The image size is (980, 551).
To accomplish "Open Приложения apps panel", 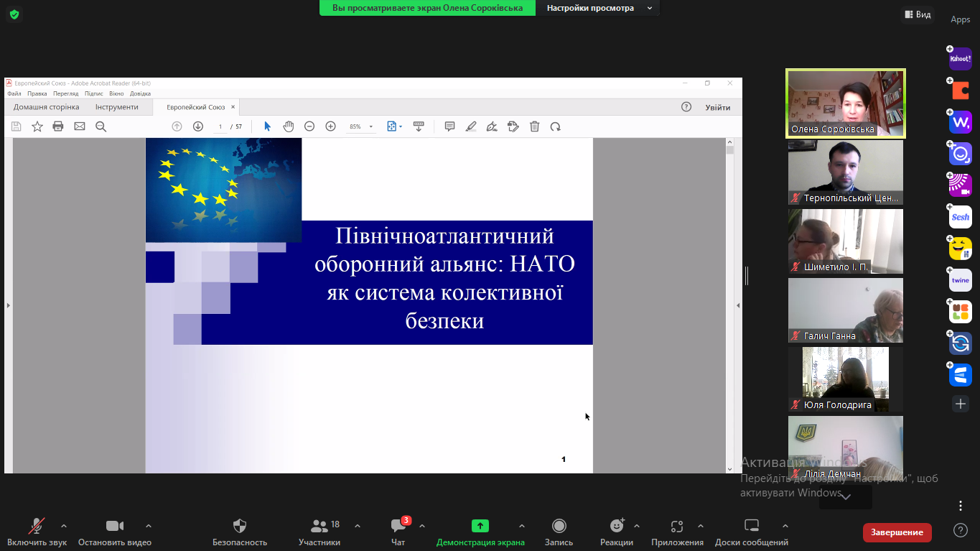I will click(x=677, y=532).
